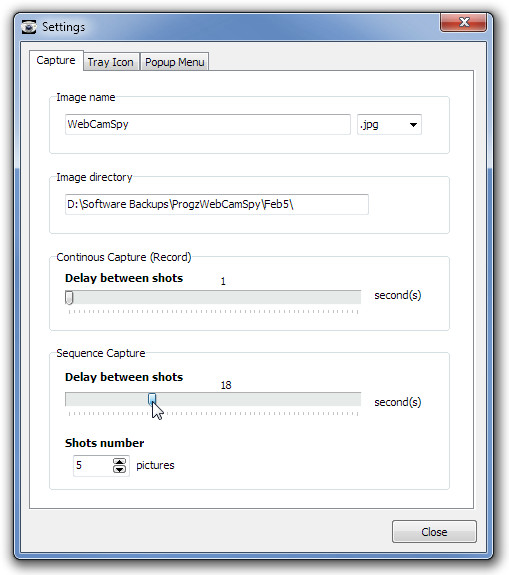Screen dimensions: 509x575
Task: Switch to the Tray Icon tab
Action: coord(110,62)
